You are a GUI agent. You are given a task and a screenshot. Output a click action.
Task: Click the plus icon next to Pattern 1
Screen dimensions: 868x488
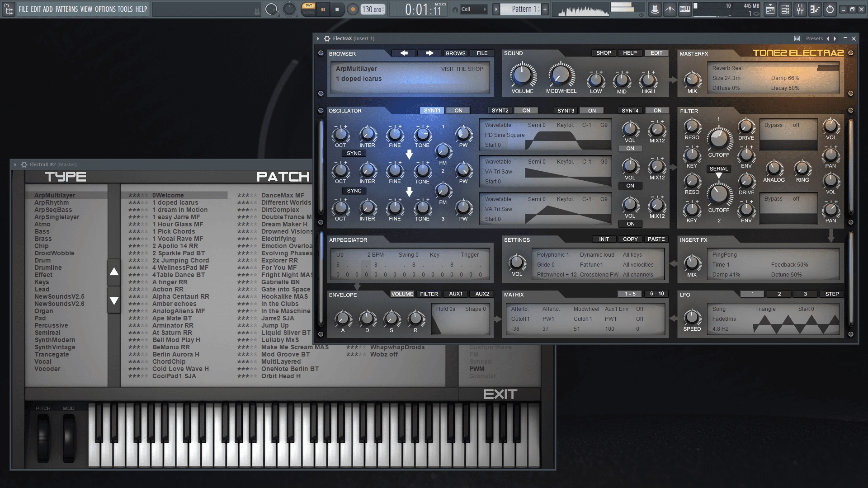pyautogui.click(x=545, y=9)
